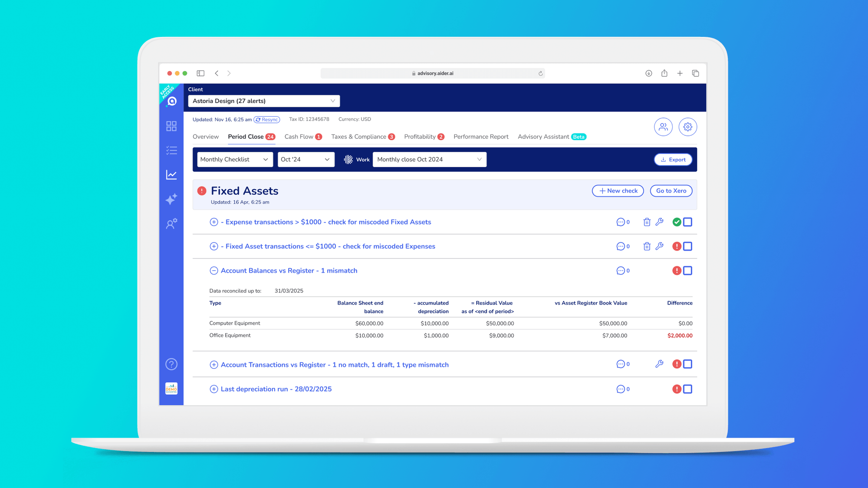Click the Export button
The width and height of the screenshot is (868, 488).
[673, 160]
